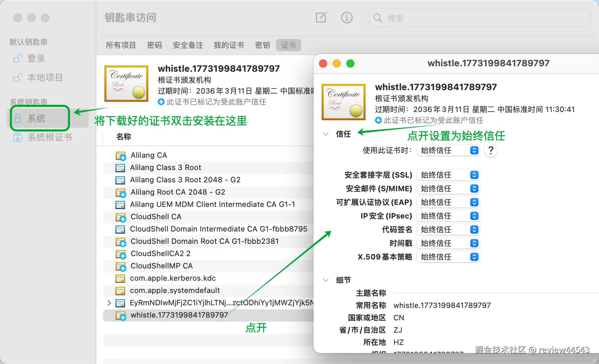Click the 系统根证书 keychain icon

(18, 137)
